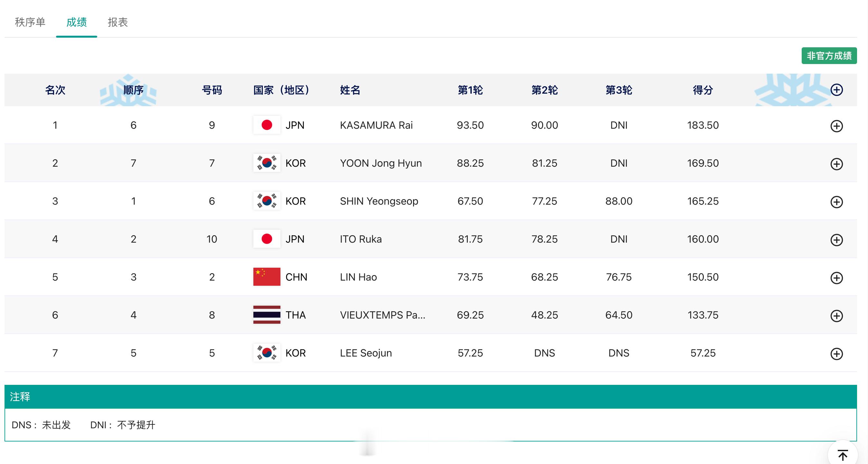Click round 2 score 90.00
This screenshot has height=464, width=868.
544,125
